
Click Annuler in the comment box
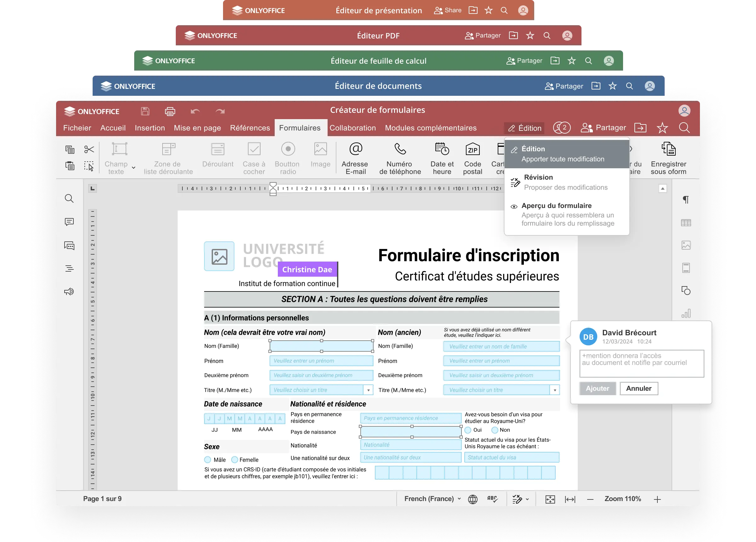(x=639, y=388)
